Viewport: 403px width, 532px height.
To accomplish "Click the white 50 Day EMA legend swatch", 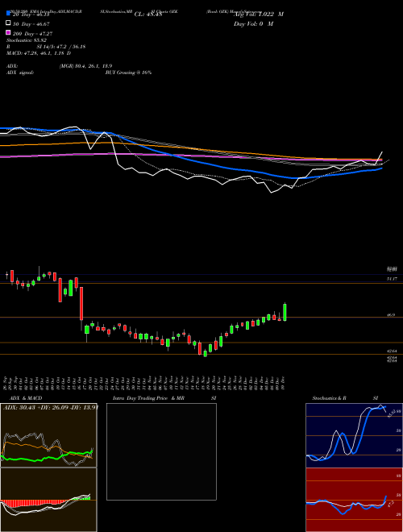I will click(8, 23).
